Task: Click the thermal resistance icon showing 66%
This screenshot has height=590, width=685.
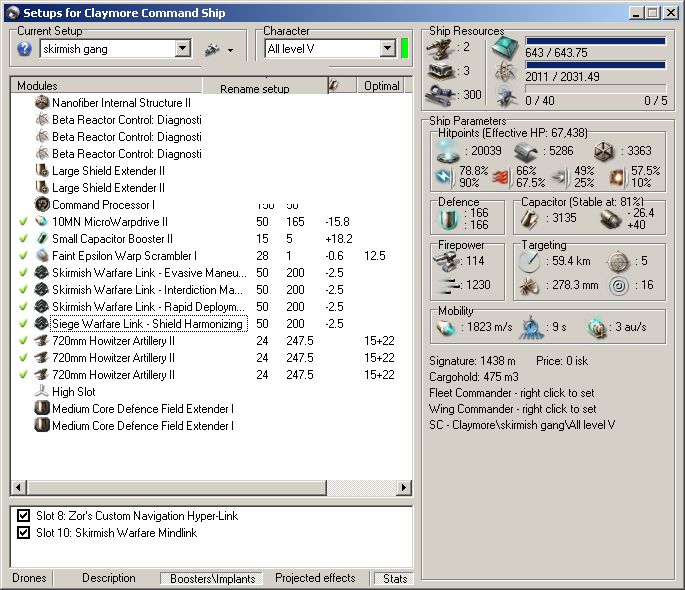Action: point(502,176)
